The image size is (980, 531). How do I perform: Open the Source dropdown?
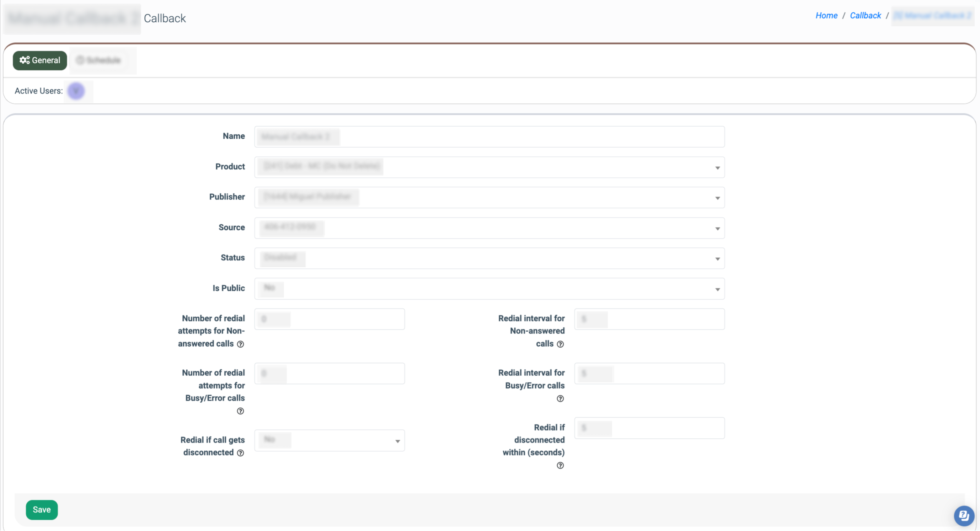[489, 228]
